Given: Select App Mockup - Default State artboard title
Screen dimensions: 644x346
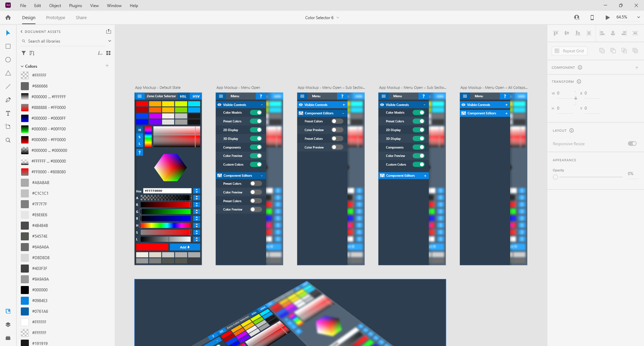Looking at the screenshot, I should [x=158, y=88].
